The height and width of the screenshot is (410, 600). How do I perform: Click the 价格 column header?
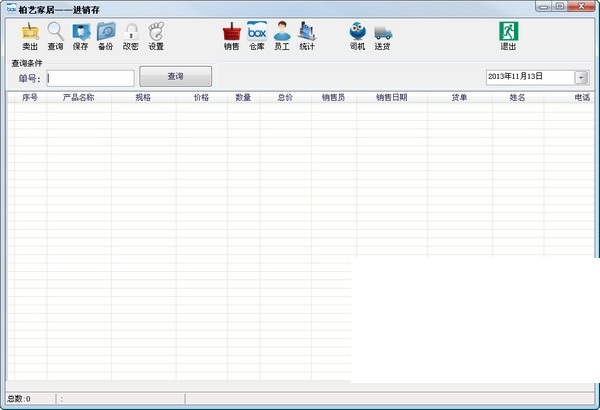pyautogui.click(x=202, y=98)
